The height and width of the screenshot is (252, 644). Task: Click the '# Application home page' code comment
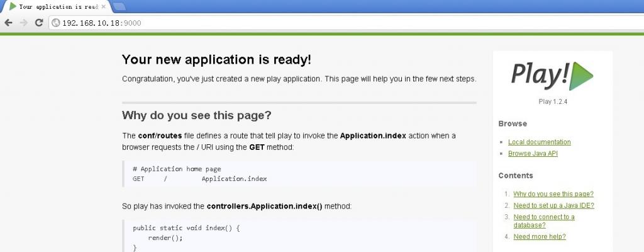(177, 169)
